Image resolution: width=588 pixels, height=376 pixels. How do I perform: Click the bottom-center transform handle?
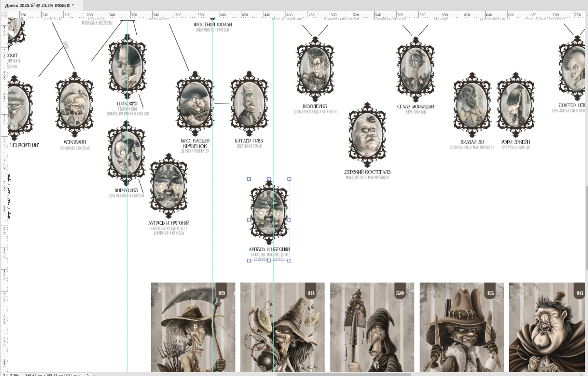(269, 261)
